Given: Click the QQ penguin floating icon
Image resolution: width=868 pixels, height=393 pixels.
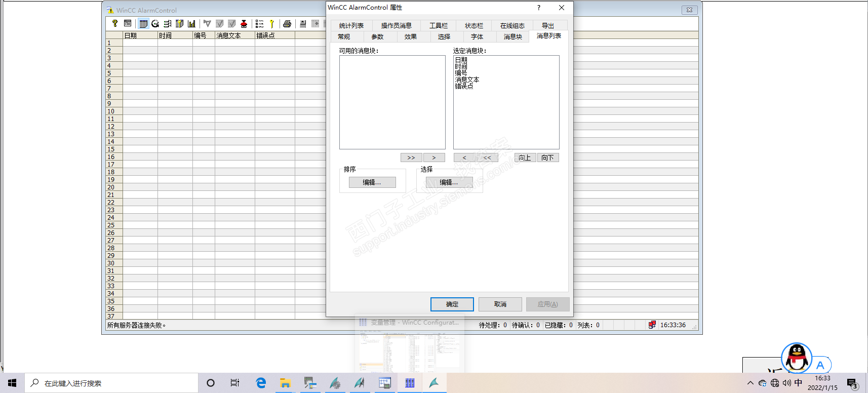Looking at the screenshot, I should tap(797, 358).
